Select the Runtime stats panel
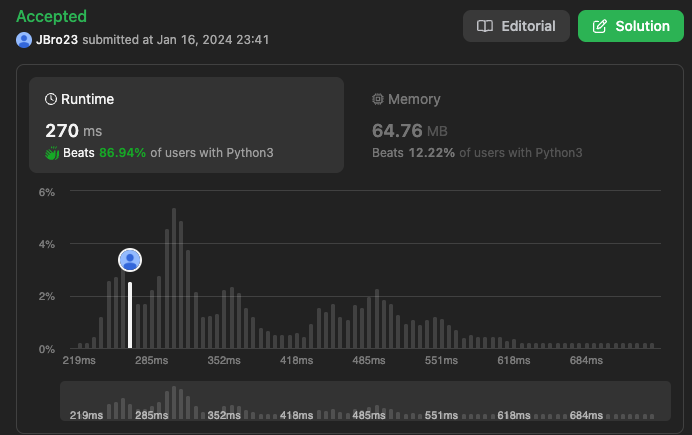This screenshot has height=435, width=692. pos(186,125)
